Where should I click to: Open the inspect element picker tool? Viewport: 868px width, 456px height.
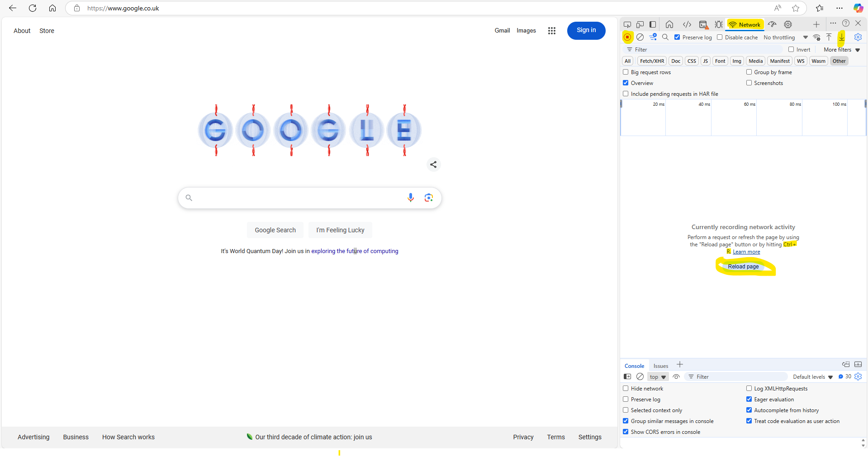tap(627, 24)
